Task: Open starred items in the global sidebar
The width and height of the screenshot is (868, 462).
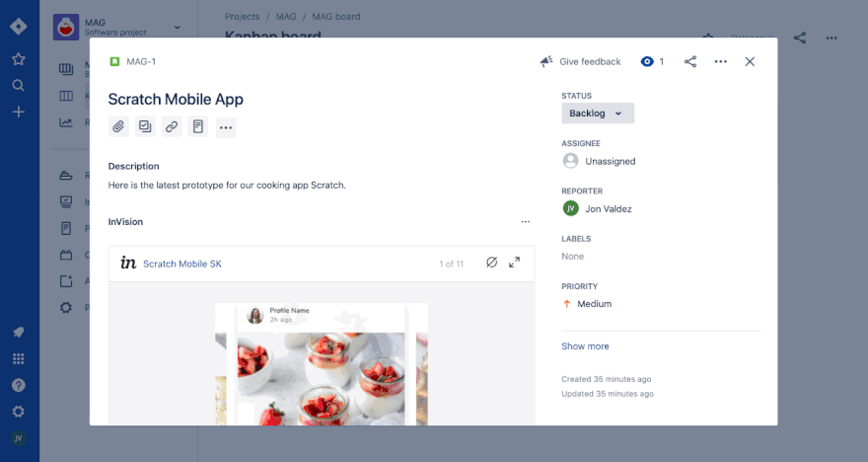Action: [x=19, y=58]
